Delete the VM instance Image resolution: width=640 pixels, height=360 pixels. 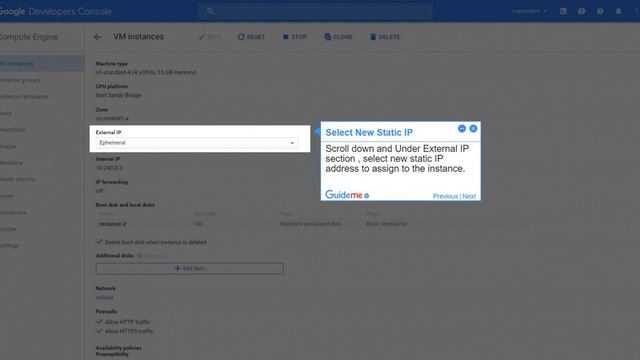click(x=385, y=37)
